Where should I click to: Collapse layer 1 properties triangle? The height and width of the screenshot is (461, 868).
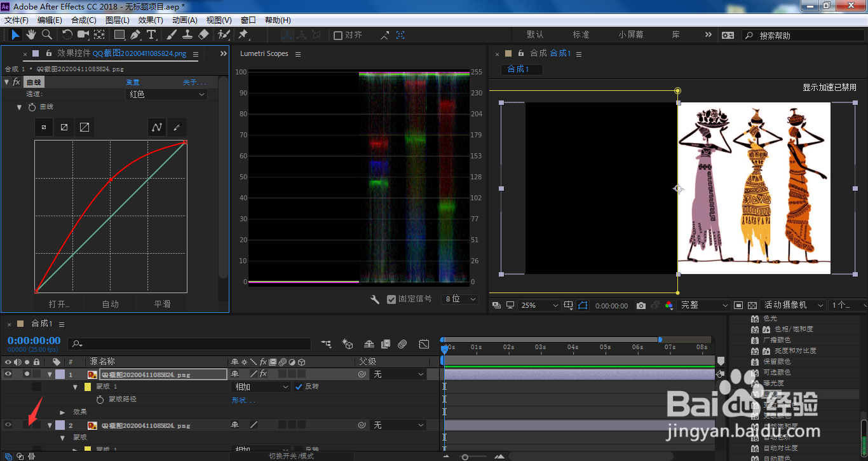pyautogui.click(x=50, y=375)
